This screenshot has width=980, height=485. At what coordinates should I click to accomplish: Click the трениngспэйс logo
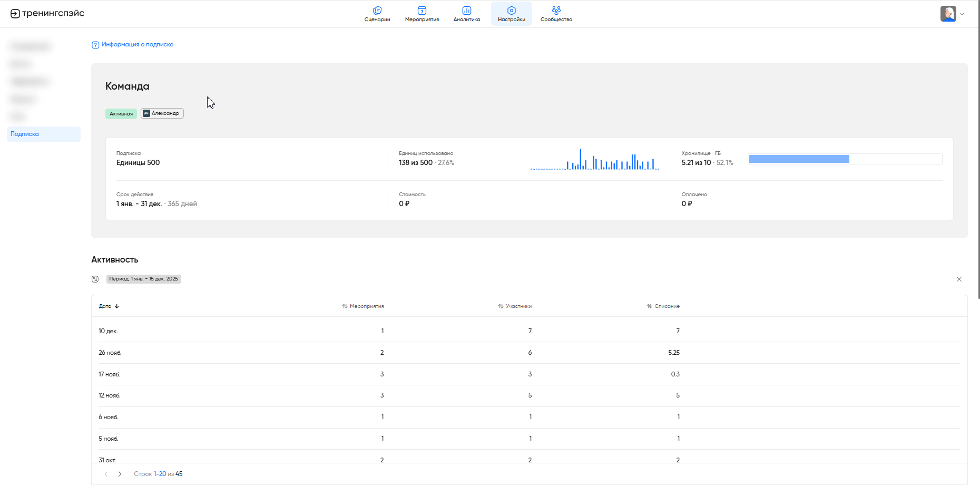click(47, 13)
